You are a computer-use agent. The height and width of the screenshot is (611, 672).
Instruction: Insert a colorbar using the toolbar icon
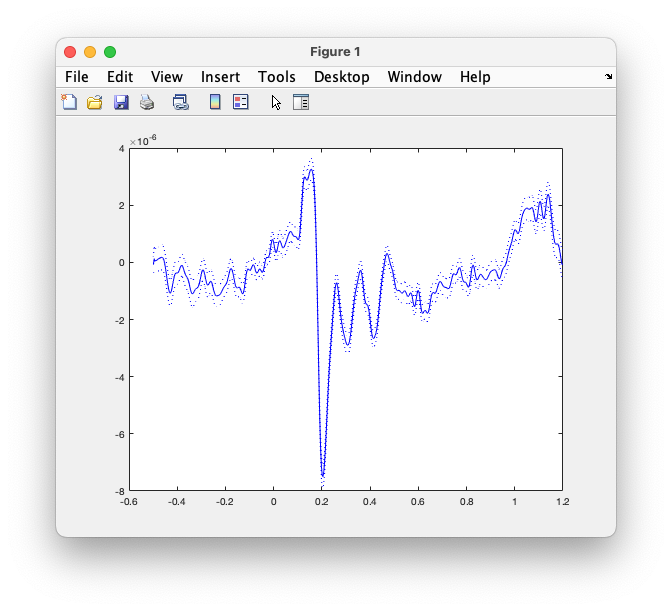click(x=215, y=102)
